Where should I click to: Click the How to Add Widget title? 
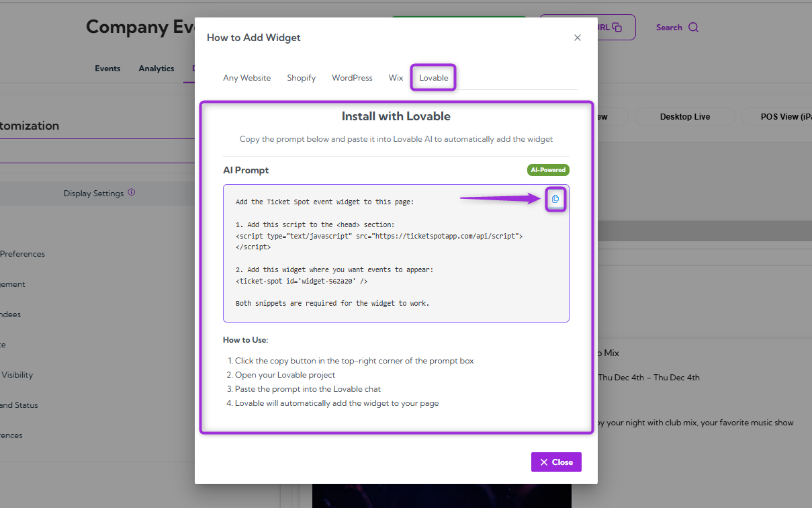[254, 38]
